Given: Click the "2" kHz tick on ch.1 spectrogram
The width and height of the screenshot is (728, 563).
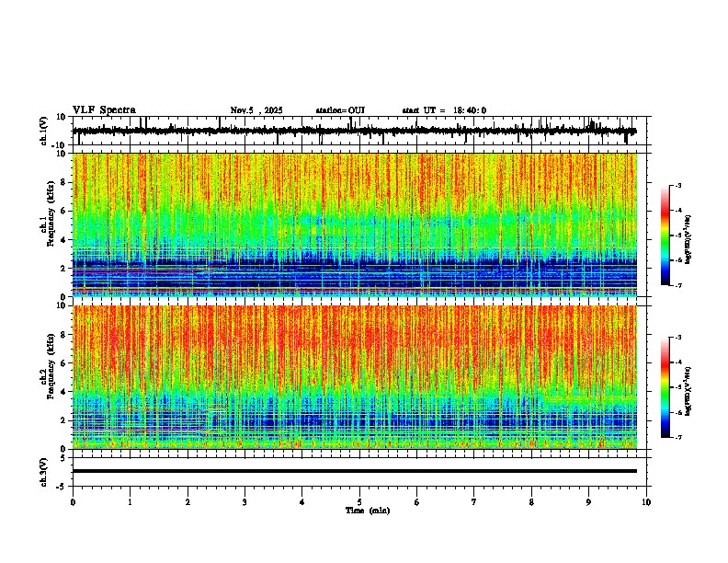Looking at the screenshot, I should (x=64, y=269).
